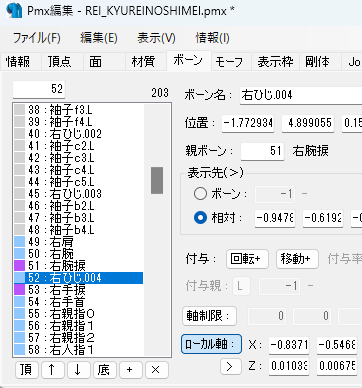Select bone 40 : 右ひじ.002
The height and width of the screenshot is (388, 362).
(x=79, y=134)
